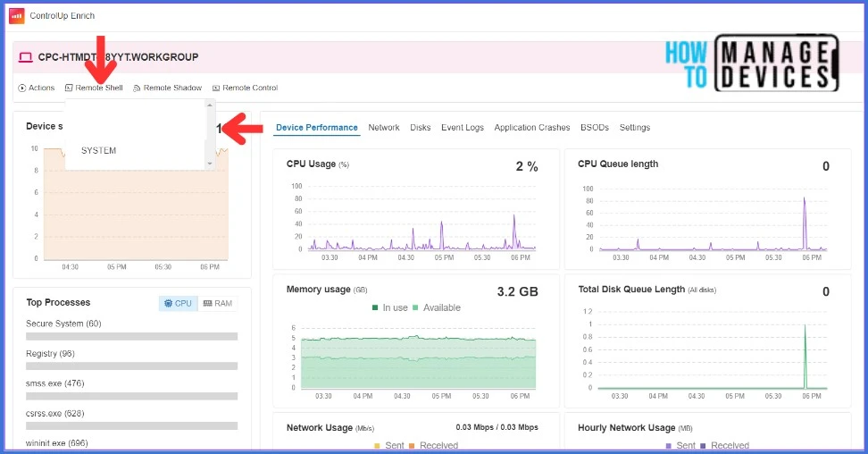
Task: Launch Remote Control
Action: [246, 88]
